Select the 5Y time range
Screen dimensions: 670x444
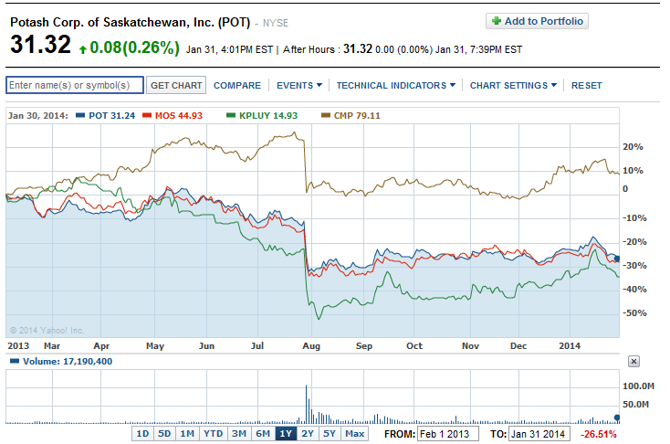point(329,434)
